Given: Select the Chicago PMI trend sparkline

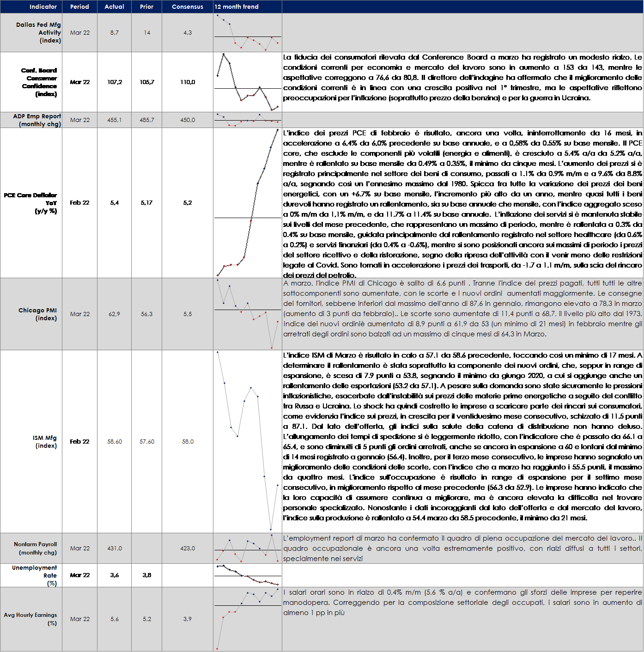Looking at the screenshot, I should point(248,314).
